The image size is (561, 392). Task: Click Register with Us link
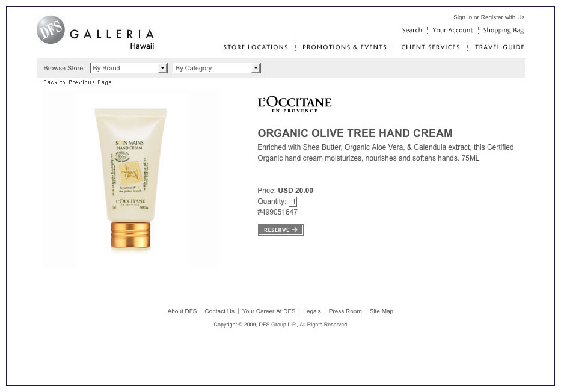pos(503,17)
